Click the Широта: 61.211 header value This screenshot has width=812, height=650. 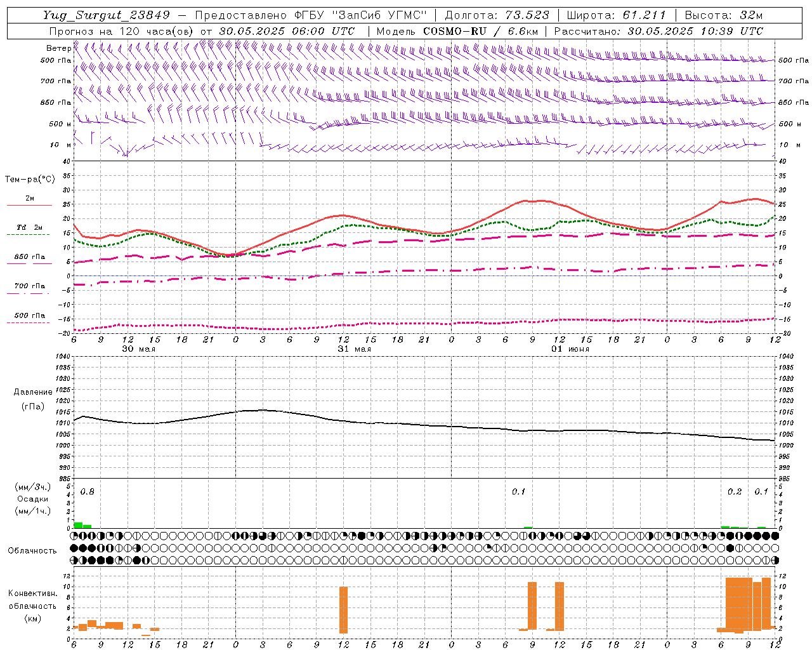pos(617,15)
